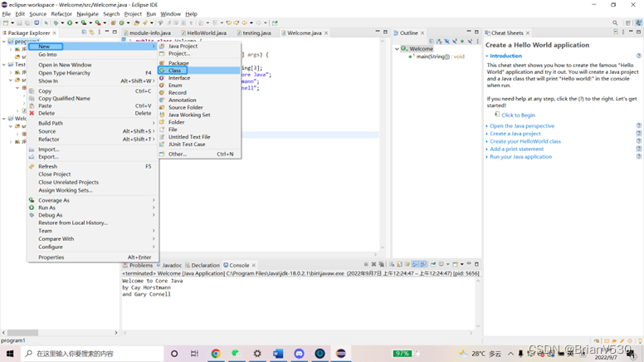Select Class from the New submenu
The height and width of the screenshot is (362, 644).
(199, 71)
